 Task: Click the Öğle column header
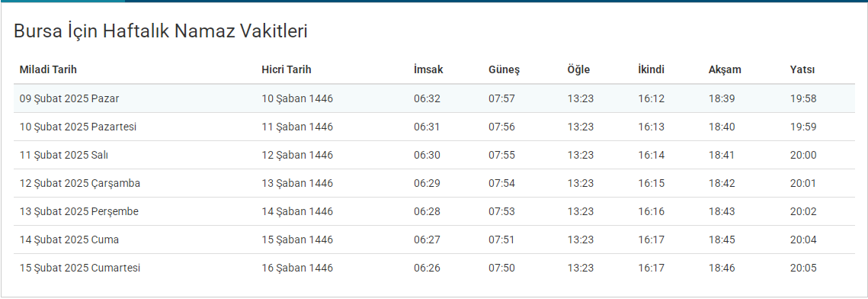click(x=578, y=69)
